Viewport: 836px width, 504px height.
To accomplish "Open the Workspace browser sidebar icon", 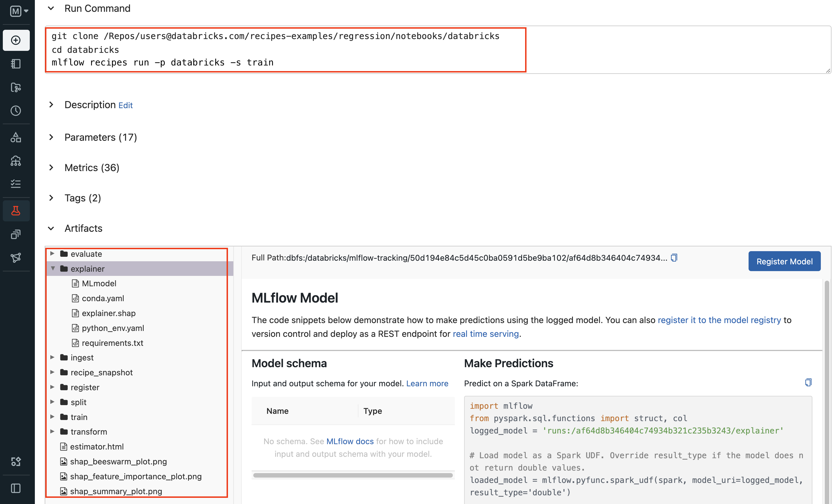I will (16, 64).
